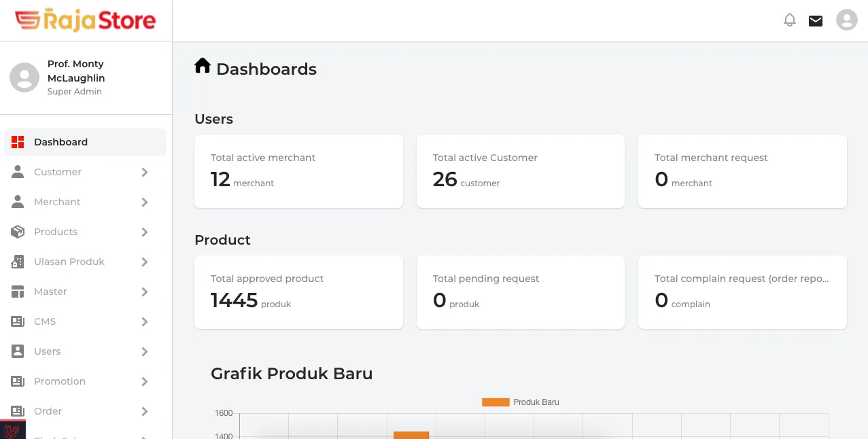Click the Total pending request card

521,292
